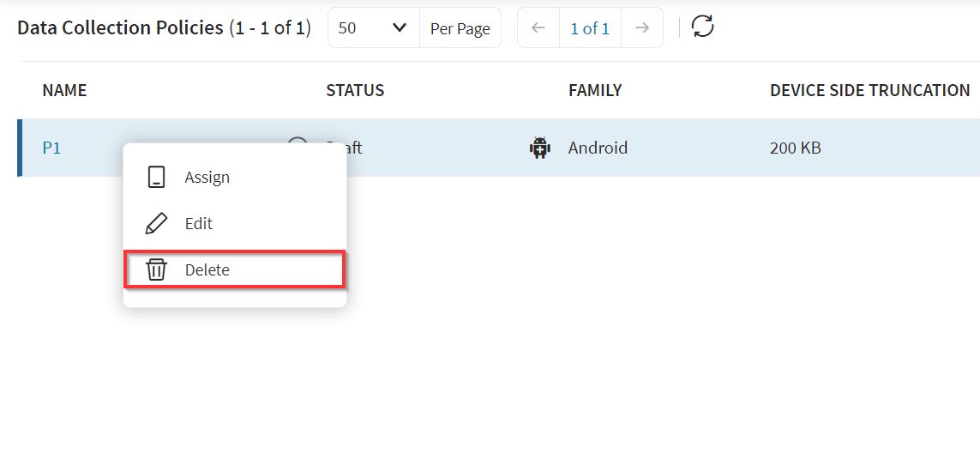Go to next page using right arrow
This screenshot has width=980, height=454.
(641, 28)
